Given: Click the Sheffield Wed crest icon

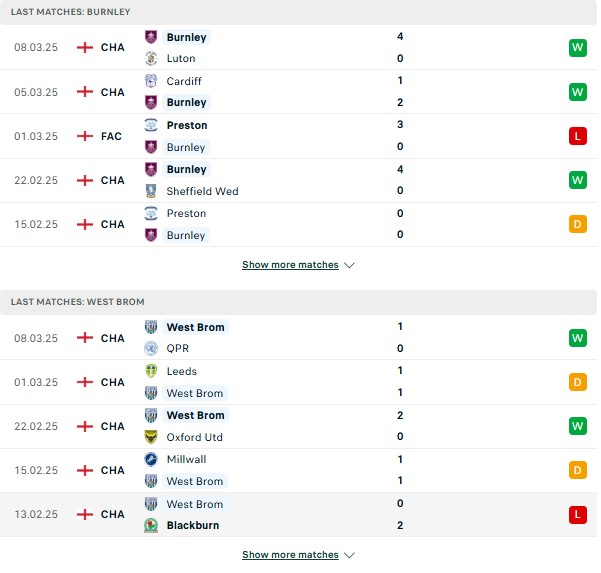Looking at the screenshot, I should point(151,191).
